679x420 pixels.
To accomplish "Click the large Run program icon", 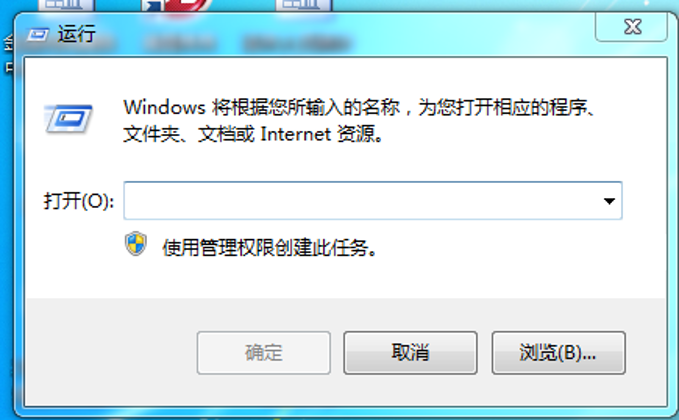I will point(68,118).
